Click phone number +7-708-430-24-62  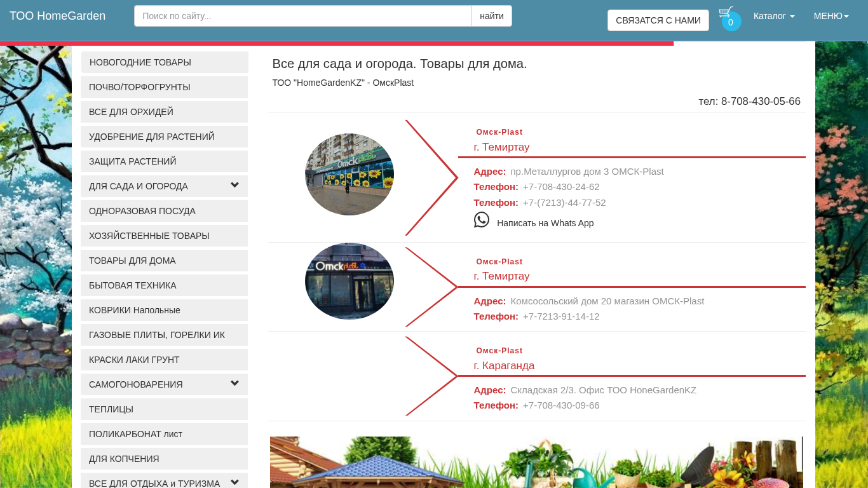click(561, 187)
